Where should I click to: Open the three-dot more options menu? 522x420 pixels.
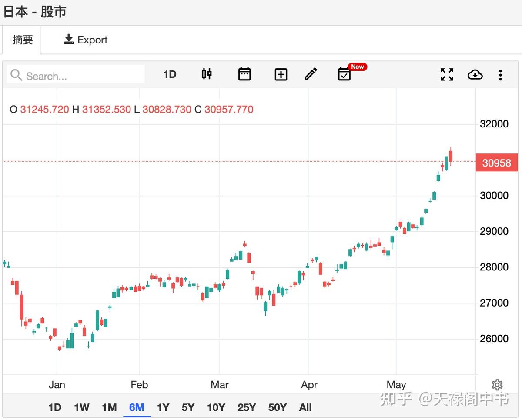(x=500, y=75)
